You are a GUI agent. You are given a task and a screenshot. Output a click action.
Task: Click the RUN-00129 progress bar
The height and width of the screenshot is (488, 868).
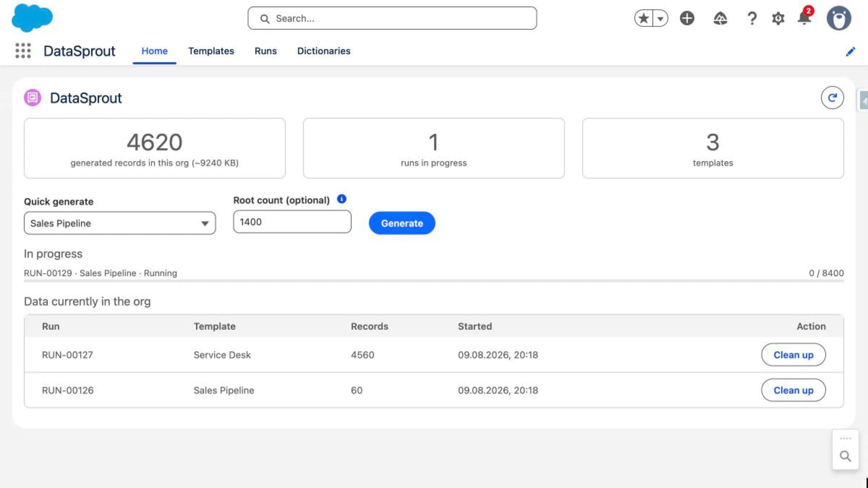point(434,281)
